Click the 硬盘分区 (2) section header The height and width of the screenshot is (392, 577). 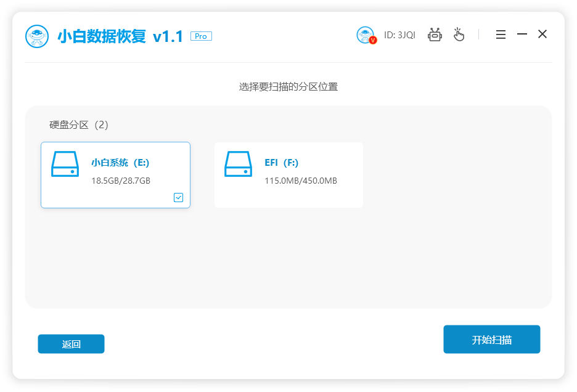pos(79,125)
